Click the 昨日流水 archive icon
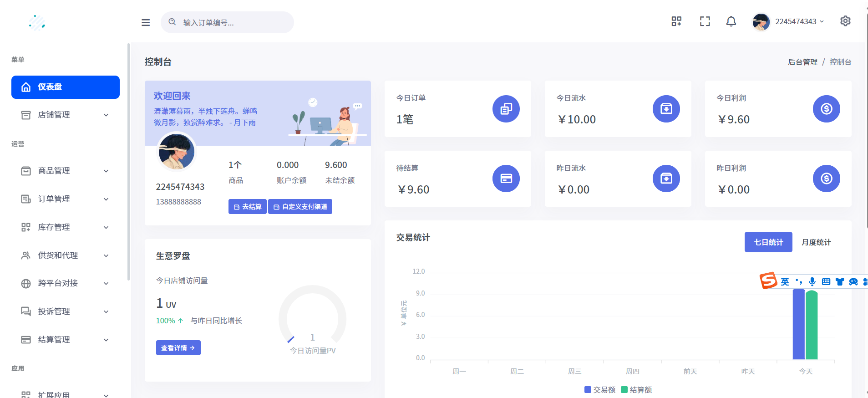This screenshot has height=398, width=868. (x=666, y=179)
